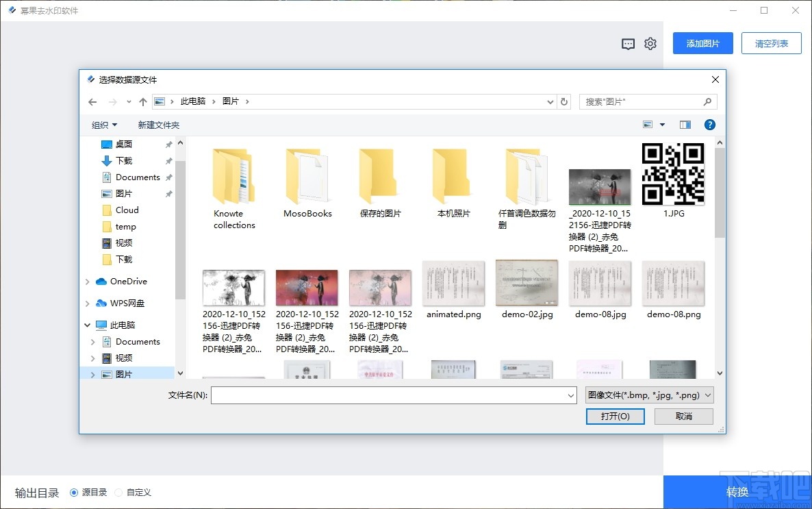The height and width of the screenshot is (509, 812).
Task: Expand 视频 under 此电脑
Action: pyautogui.click(x=92, y=358)
